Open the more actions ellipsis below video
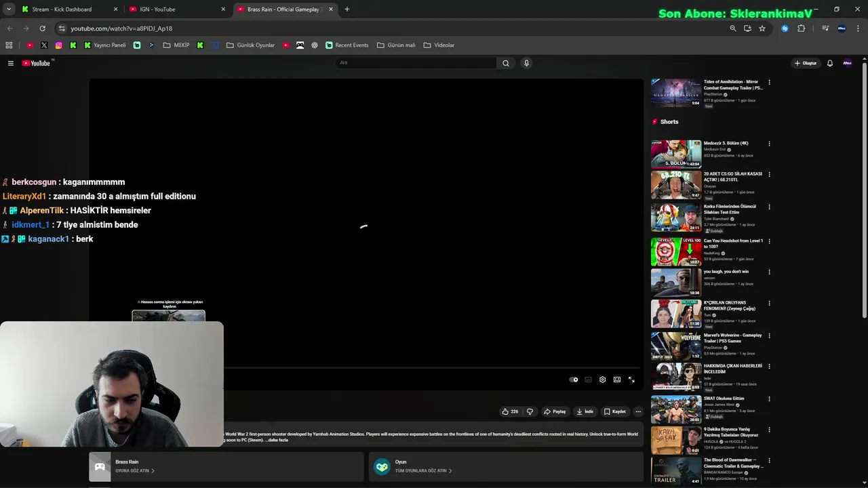The image size is (868, 488). [638, 411]
